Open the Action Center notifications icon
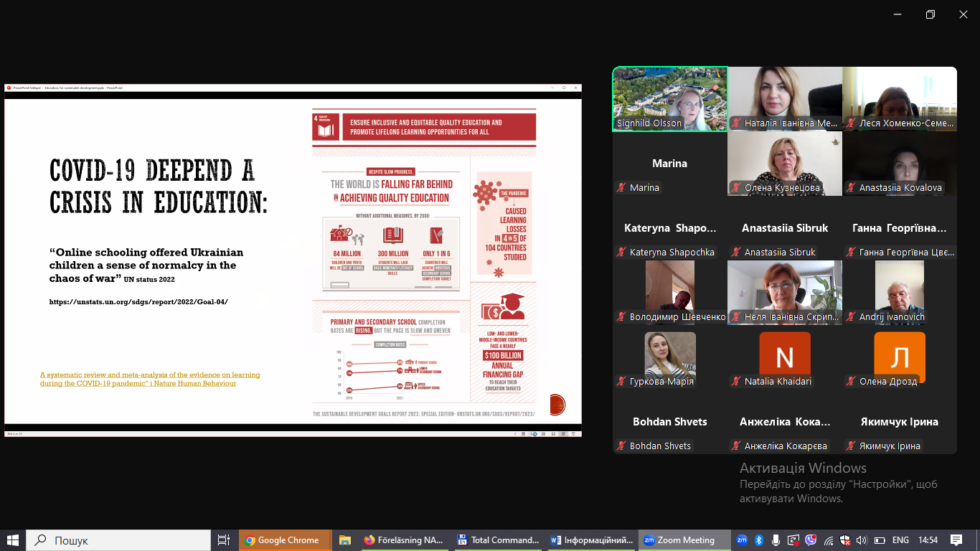 coord(956,540)
